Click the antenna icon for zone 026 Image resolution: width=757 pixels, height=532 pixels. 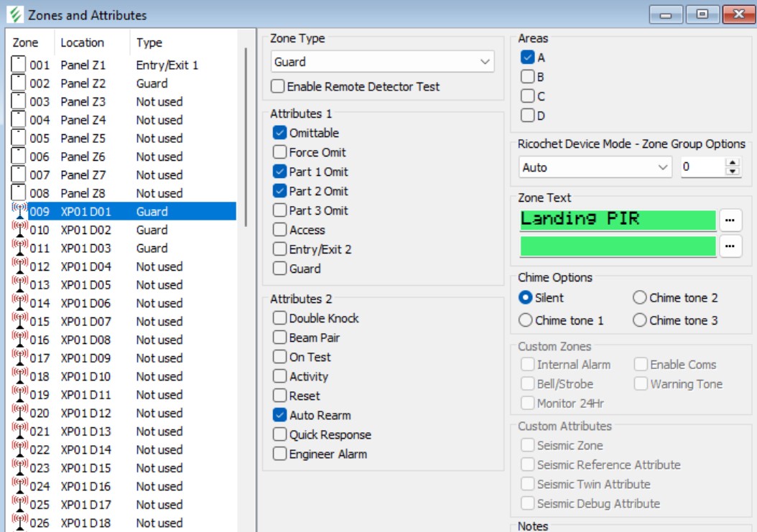19,523
